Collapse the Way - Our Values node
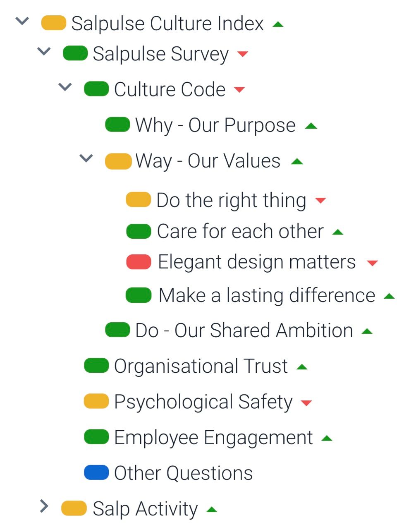The image size is (416, 532). coord(86,158)
